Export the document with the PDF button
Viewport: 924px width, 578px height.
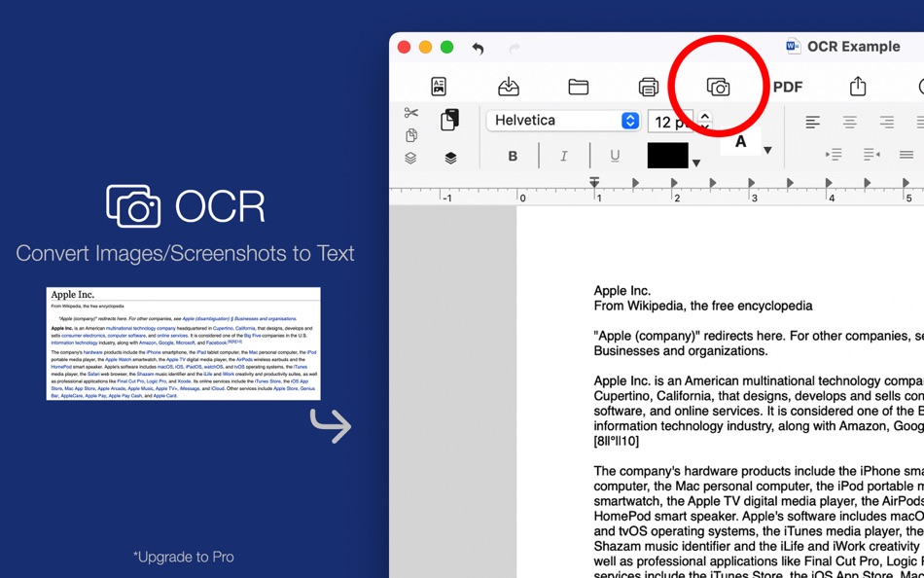click(788, 88)
